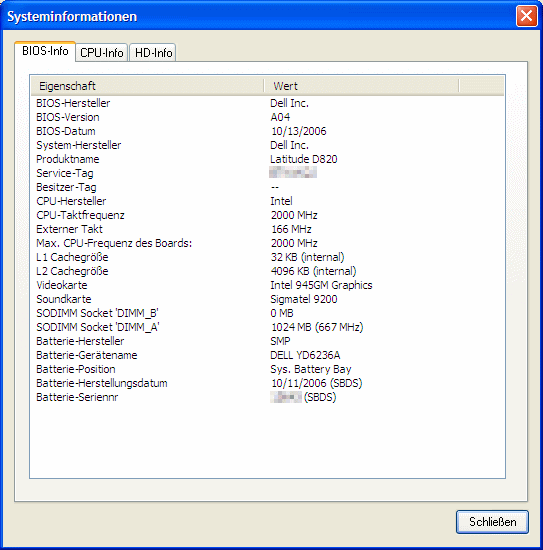Click the CPU-Hersteller value Intel

pos(281,201)
